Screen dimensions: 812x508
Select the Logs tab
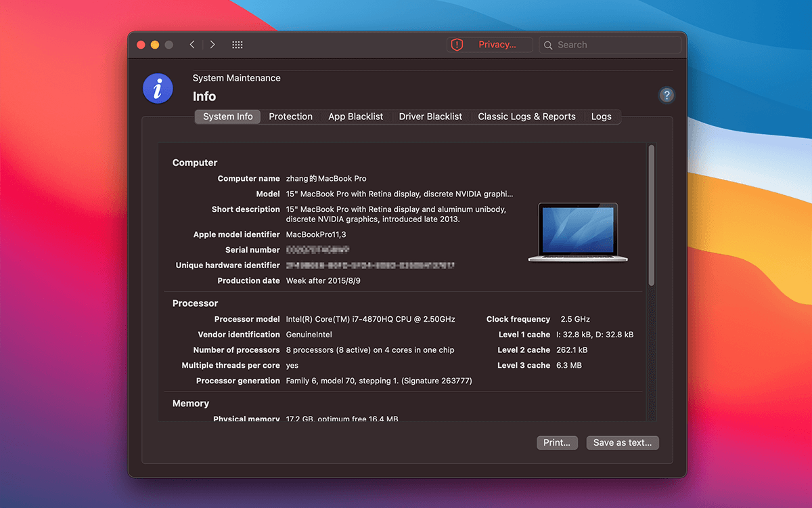[x=602, y=117]
